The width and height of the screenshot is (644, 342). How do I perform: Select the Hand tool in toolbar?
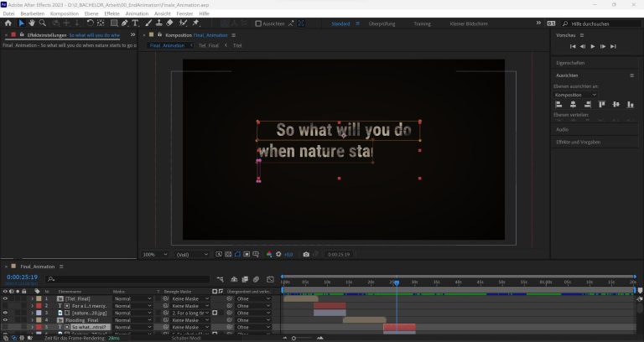tap(33, 23)
